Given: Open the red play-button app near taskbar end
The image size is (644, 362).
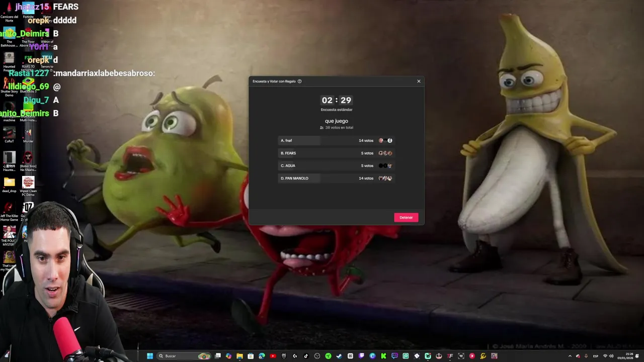Looking at the screenshot, I should [472, 356].
